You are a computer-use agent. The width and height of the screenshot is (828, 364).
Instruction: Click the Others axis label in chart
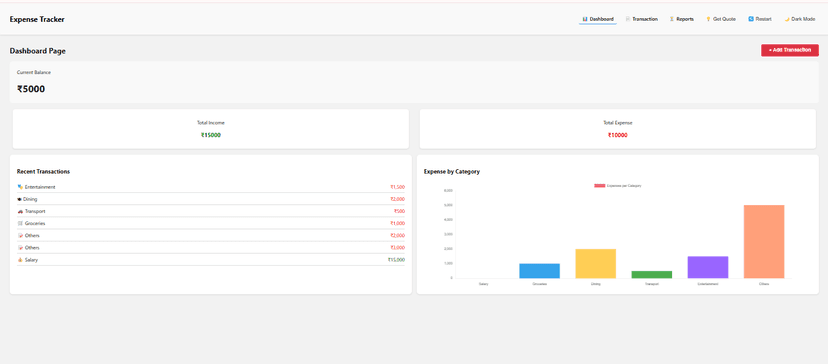click(764, 284)
